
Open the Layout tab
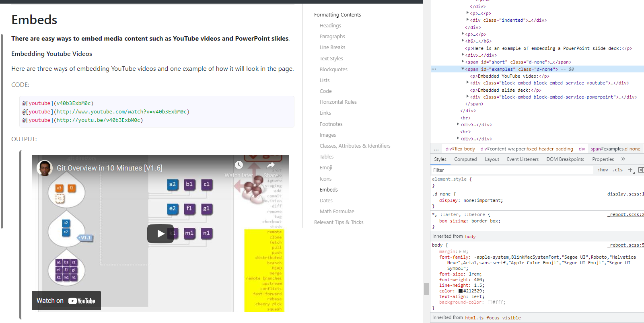pyautogui.click(x=492, y=159)
